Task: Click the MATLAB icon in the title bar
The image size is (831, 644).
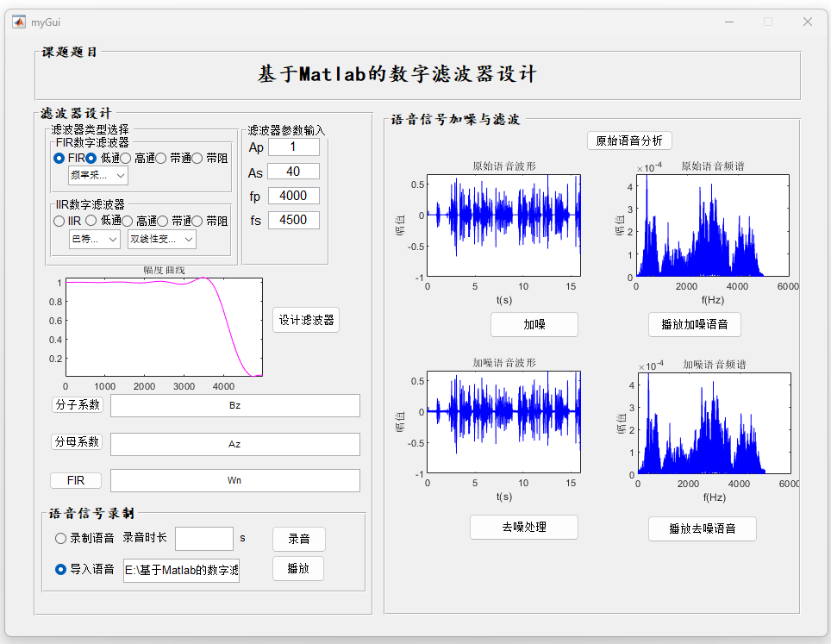Action: click(19, 22)
